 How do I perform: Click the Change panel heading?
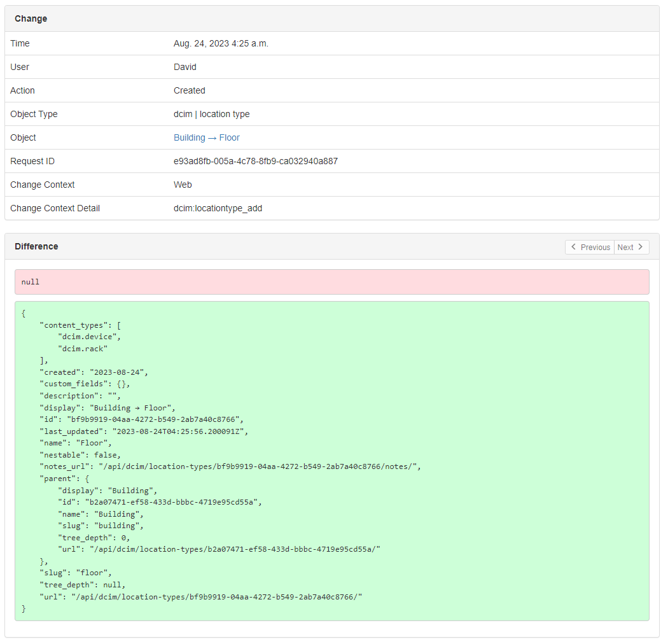click(x=31, y=18)
